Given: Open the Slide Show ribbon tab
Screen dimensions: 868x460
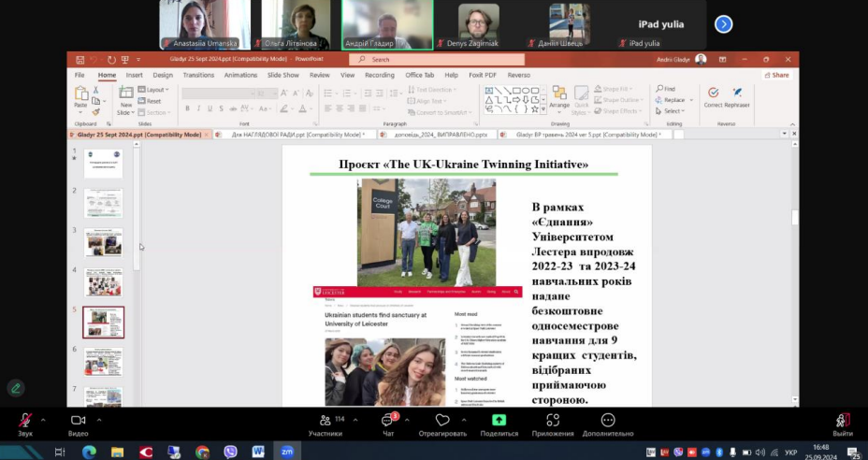Looking at the screenshot, I should [282, 76].
